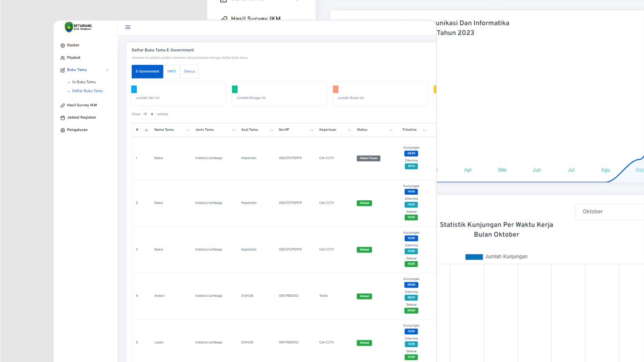This screenshot has width=644, height=362.
Task: Sort by Asal Tamu column arrows
Action: pyautogui.click(x=271, y=130)
